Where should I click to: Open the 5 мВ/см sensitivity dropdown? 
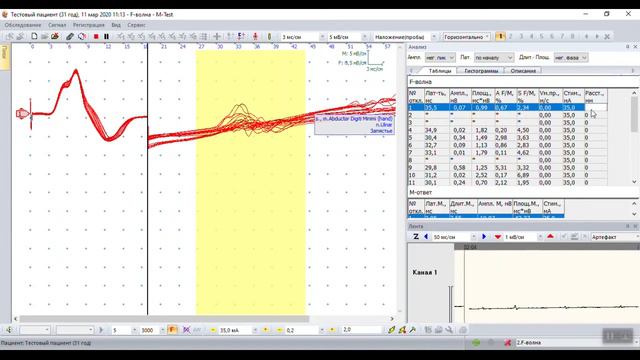point(364,37)
